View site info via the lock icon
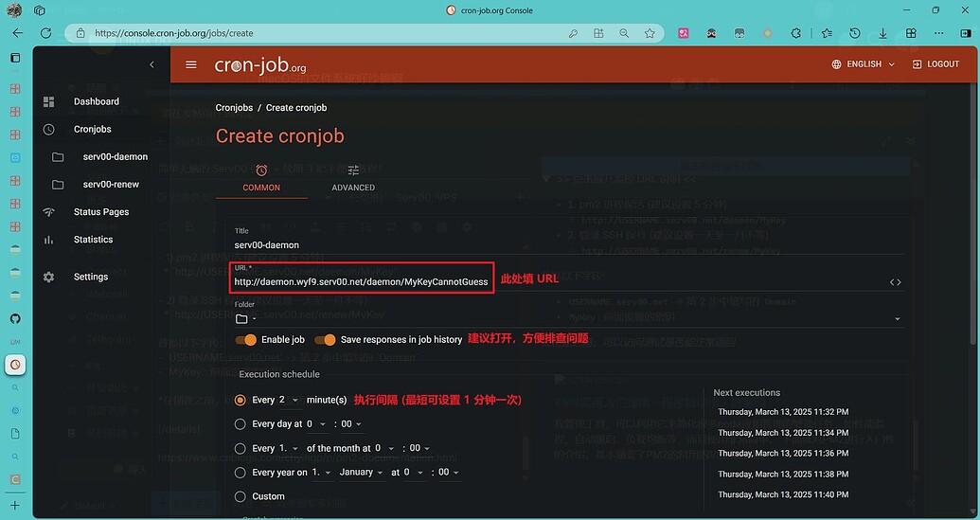Image resolution: width=980 pixels, height=520 pixels. tap(80, 33)
